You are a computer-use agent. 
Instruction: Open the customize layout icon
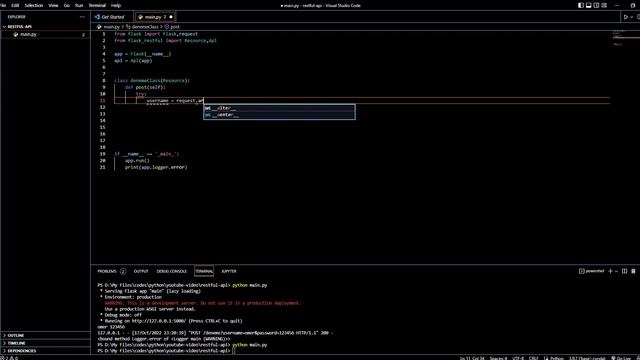[604, 5]
